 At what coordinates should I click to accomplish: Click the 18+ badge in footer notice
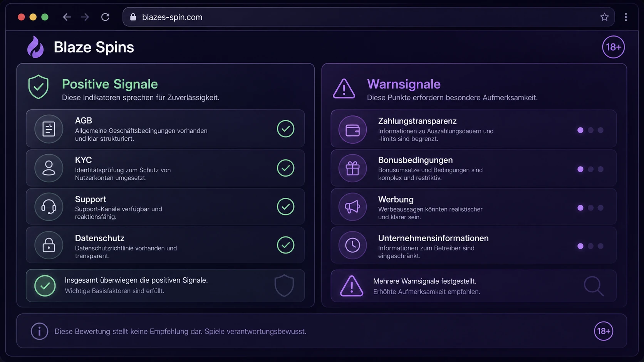604,331
